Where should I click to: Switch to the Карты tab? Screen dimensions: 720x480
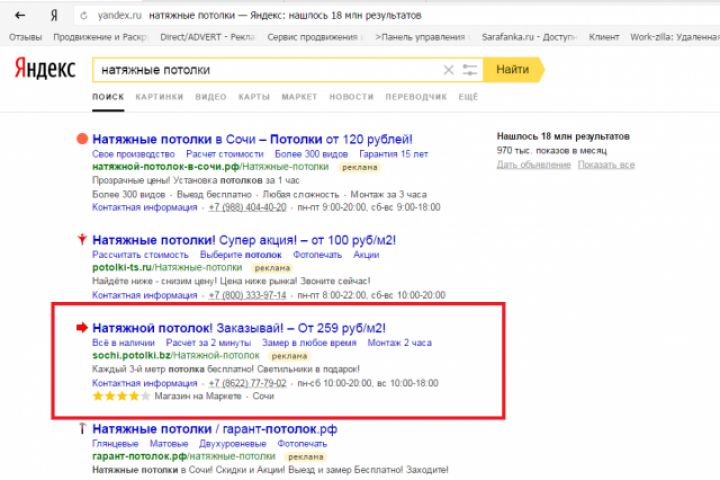click(x=254, y=97)
